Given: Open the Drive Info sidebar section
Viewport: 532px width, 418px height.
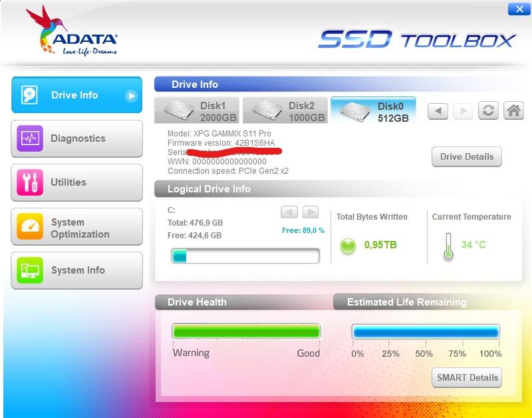Looking at the screenshot, I should pyautogui.click(x=76, y=95).
